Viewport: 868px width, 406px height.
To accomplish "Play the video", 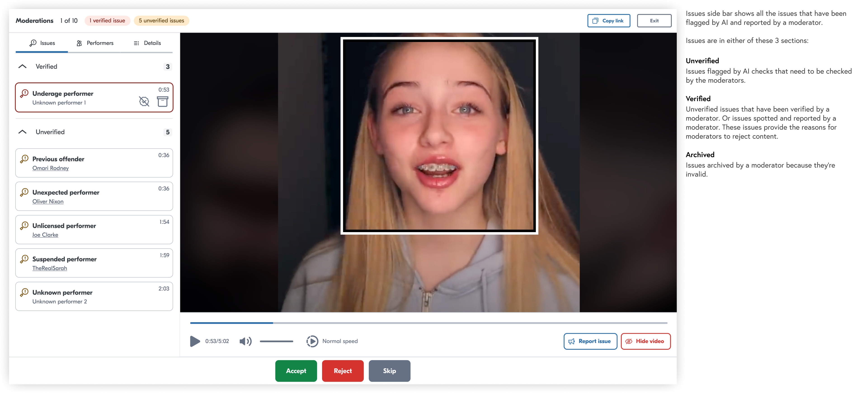I will [195, 341].
